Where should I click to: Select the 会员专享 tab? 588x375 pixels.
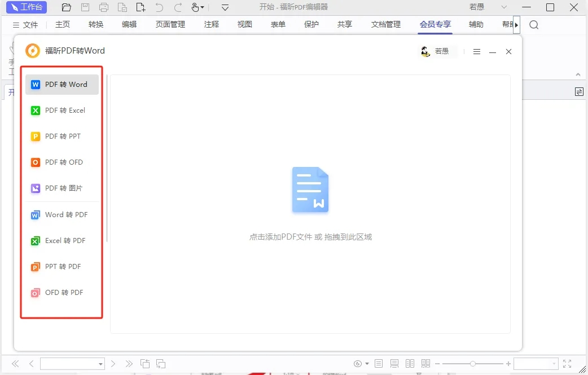(435, 24)
